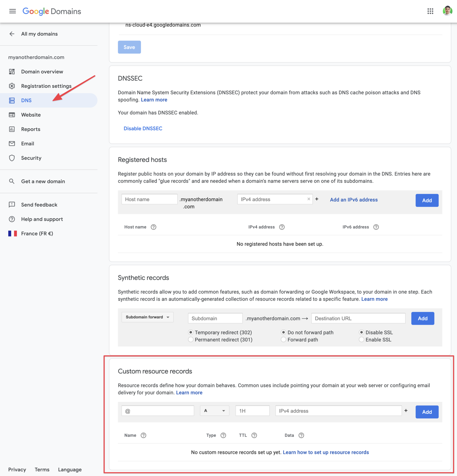This screenshot has width=457, height=476.
Task: Open the Subdomain forward dropdown
Action: [147, 317]
